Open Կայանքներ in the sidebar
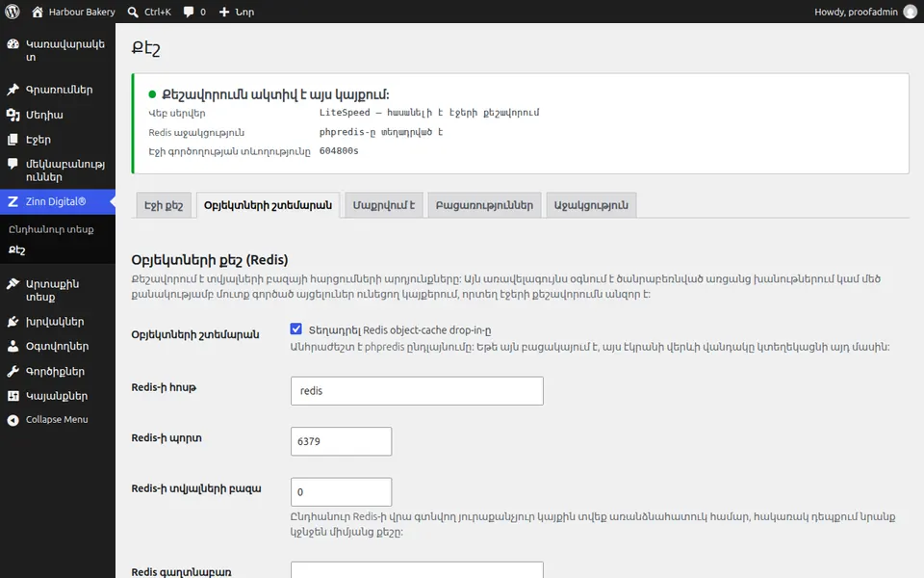Screen dimensions: 924x578 58,396
